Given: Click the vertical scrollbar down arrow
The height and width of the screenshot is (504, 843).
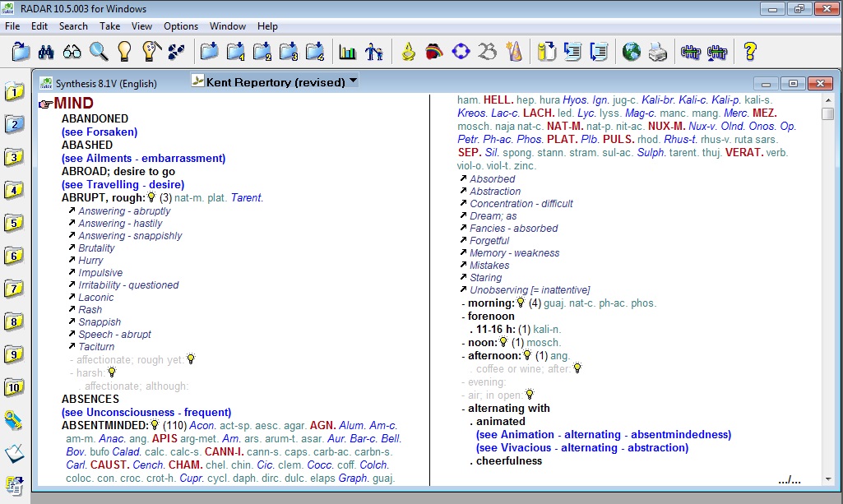Looking at the screenshot, I should click(x=828, y=479).
